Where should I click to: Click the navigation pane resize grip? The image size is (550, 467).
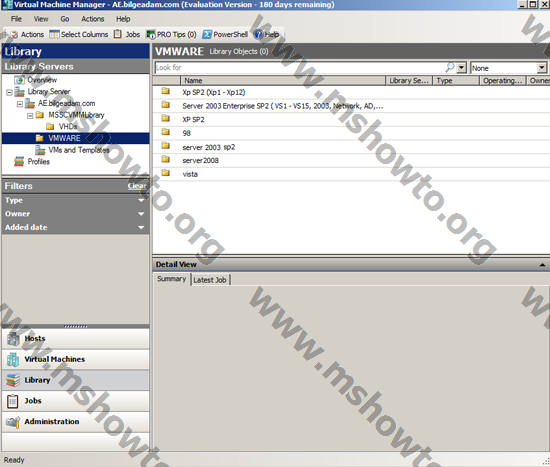(x=75, y=326)
